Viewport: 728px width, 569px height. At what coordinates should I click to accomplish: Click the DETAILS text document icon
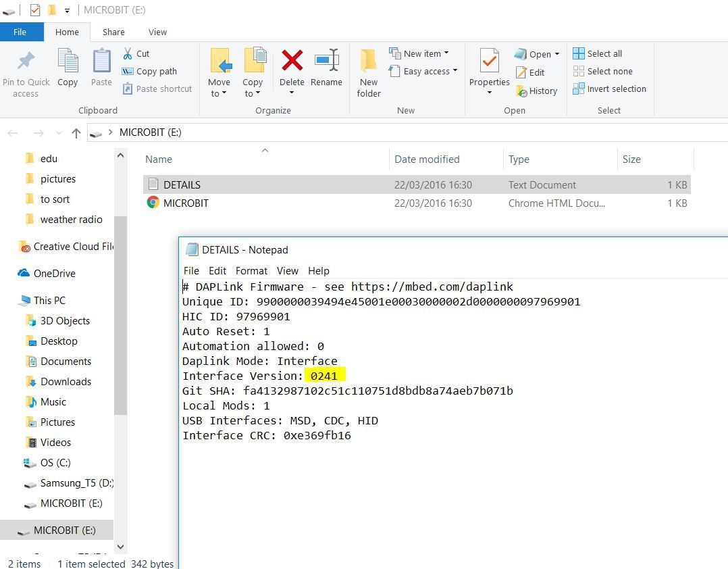[153, 184]
